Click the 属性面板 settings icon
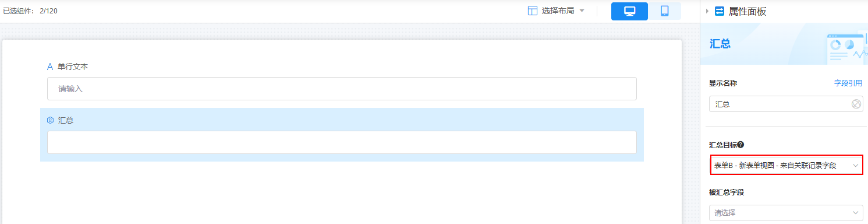 720,11
